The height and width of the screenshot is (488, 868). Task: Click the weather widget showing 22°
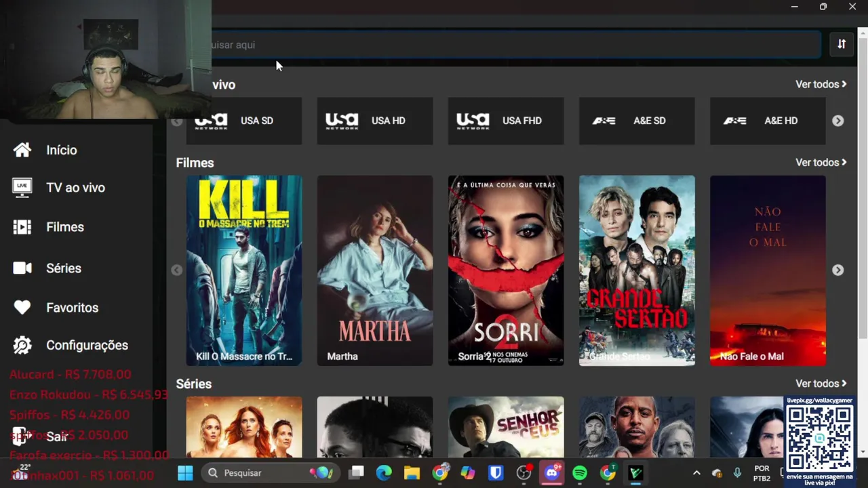[x=20, y=472]
